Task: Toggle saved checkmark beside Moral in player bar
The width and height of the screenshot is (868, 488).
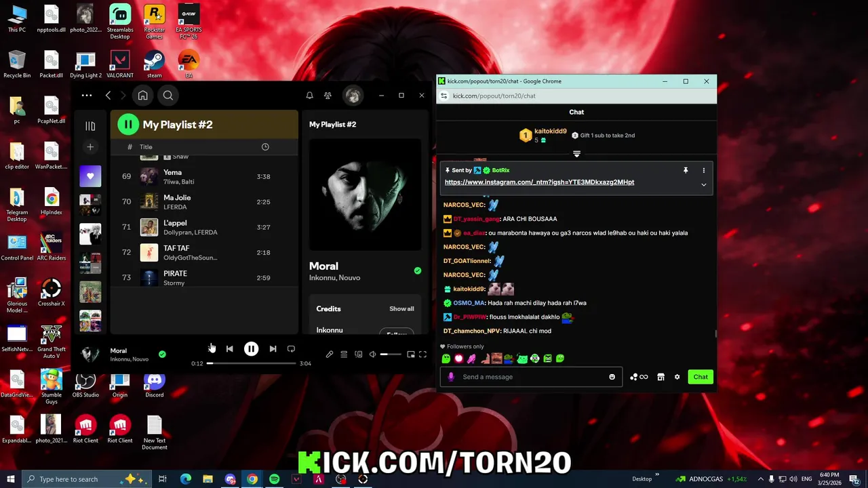Action: (x=162, y=354)
